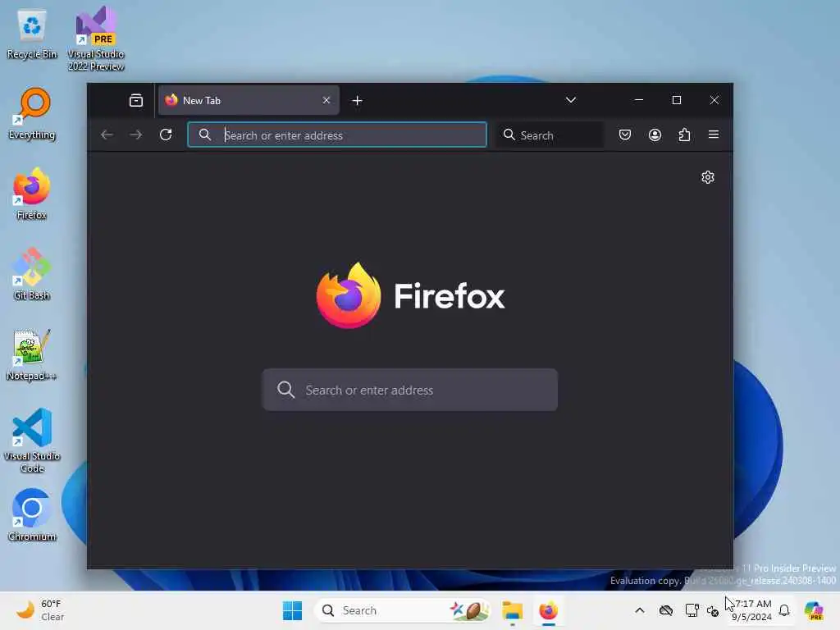Close the New Tab tab
The width and height of the screenshot is (840, 630).
(326, 100)
